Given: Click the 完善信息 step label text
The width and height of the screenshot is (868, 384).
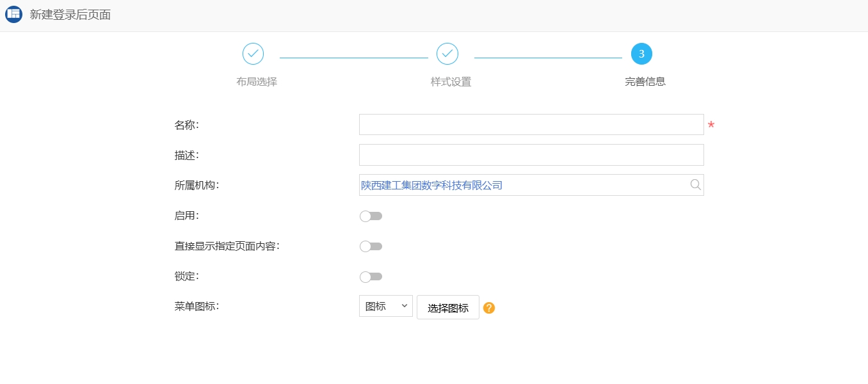Looking at the screenshot, I should [x=645, y=82].
